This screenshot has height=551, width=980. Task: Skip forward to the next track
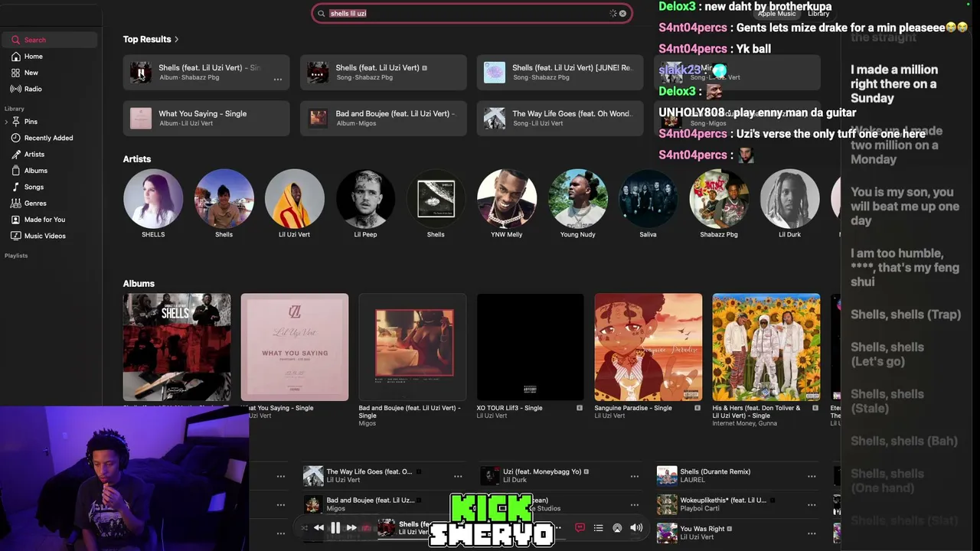coord(351,527)
